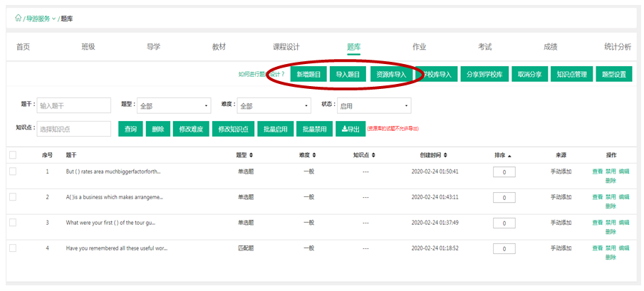Click 编辑 link for question row 2
The width and height of the screenshot is (644, 291).
(x=624, y=197)
